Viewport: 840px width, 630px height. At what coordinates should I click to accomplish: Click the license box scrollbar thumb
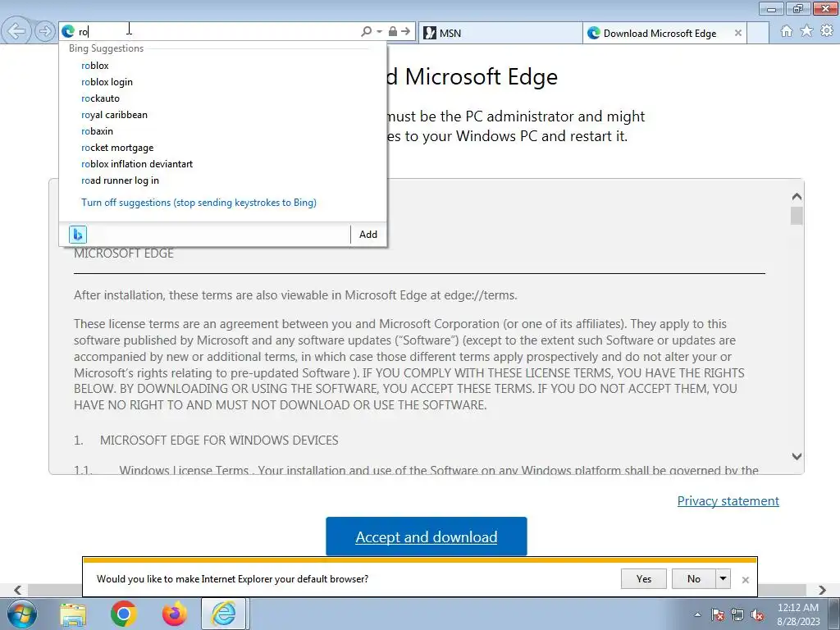point(797,216)
